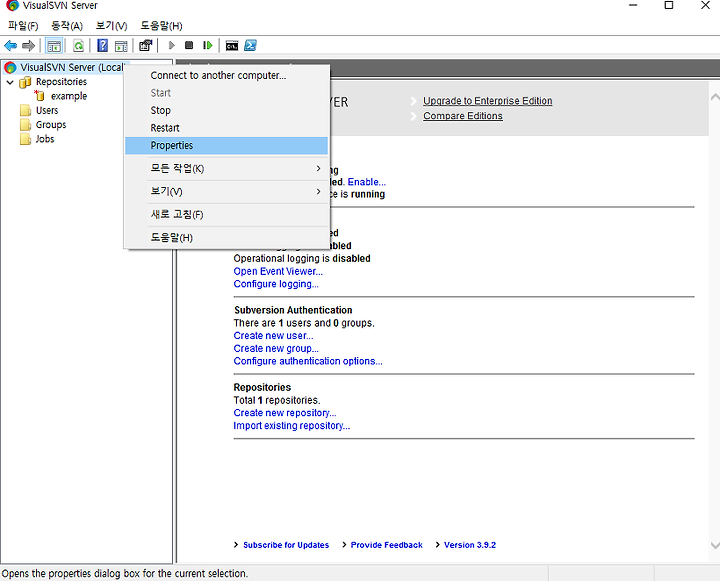This screenshot has height=581, width=720.
Task: Open Upgrade to Enterprise Edition link
Action: click(488, 101)
